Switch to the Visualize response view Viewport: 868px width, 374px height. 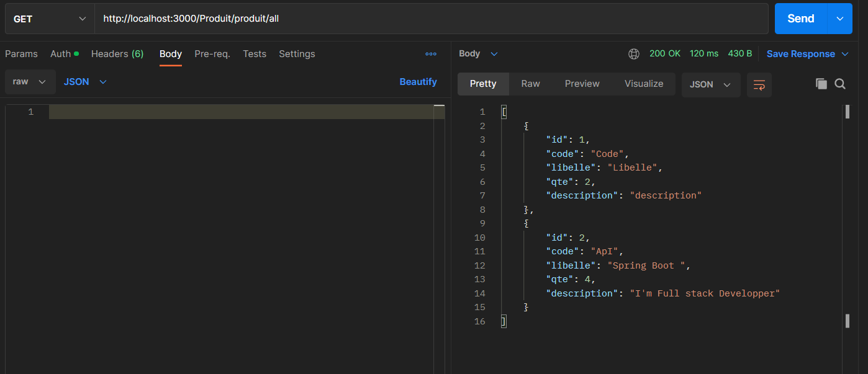[x=644, y=83]
